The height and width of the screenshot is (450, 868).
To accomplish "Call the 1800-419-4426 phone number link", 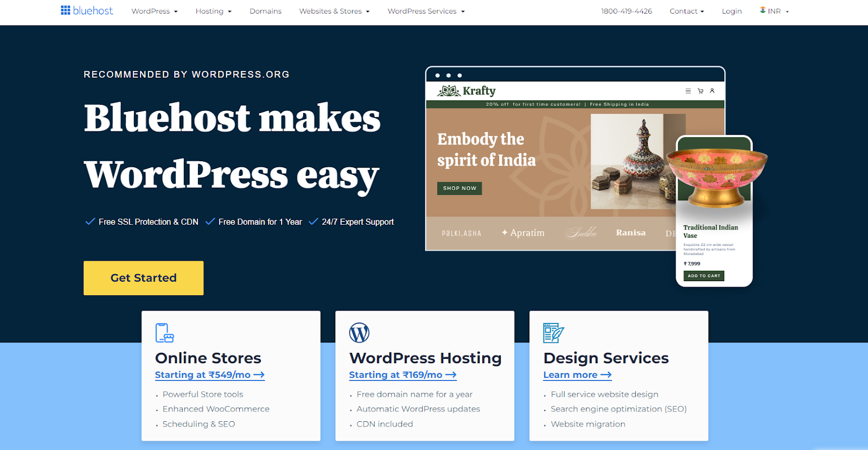I will [x=627, y=11].
